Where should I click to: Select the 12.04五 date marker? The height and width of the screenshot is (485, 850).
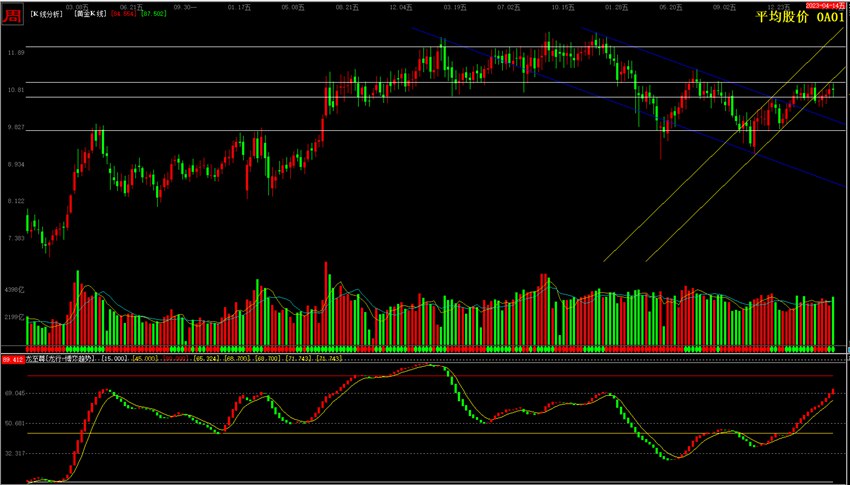coord(401,7)
